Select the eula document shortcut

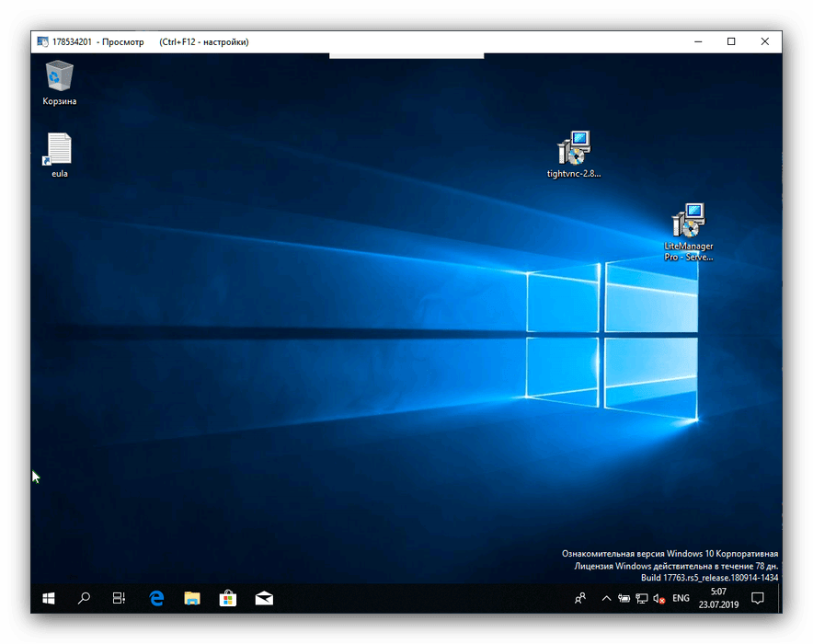[60, 150]
